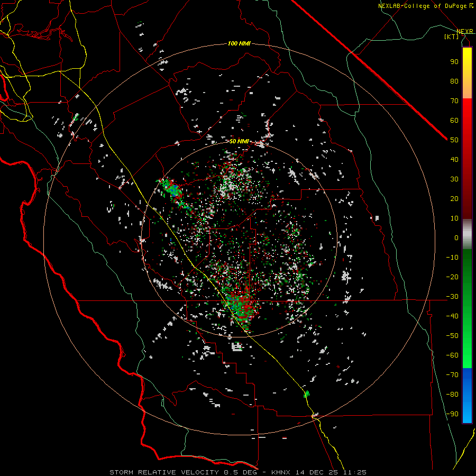The width and height of the screenshot is (476, 476).
Task: Click the 20 value on the velocity scale
Action: coord(454,198)
